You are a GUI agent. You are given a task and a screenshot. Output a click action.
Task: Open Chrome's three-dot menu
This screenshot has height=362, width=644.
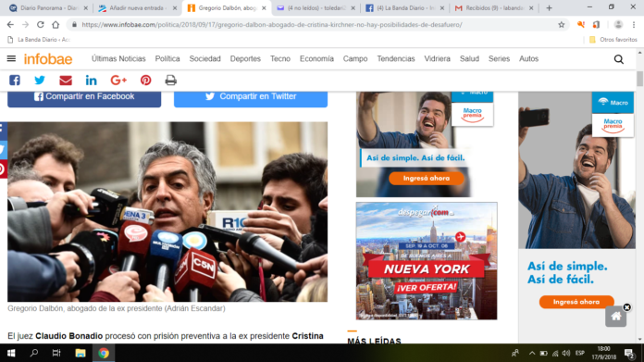pyautogui.click(x=634, y=25)
